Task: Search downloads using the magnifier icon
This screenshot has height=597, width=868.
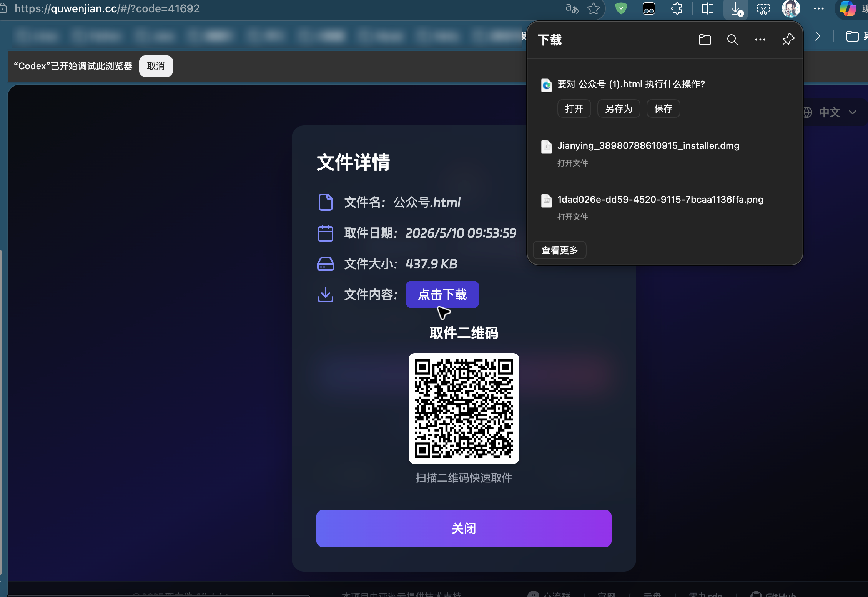Action: (732, 40)
